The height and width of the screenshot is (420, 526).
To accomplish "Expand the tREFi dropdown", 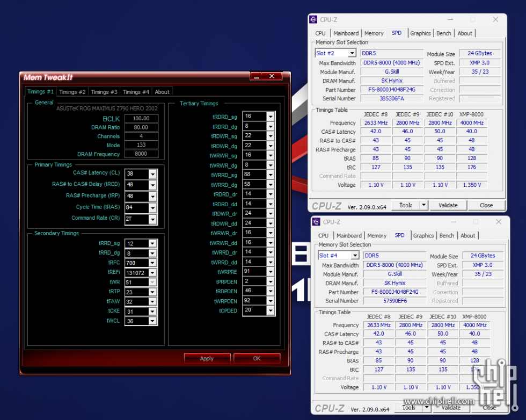I will (x=152, y=273).
